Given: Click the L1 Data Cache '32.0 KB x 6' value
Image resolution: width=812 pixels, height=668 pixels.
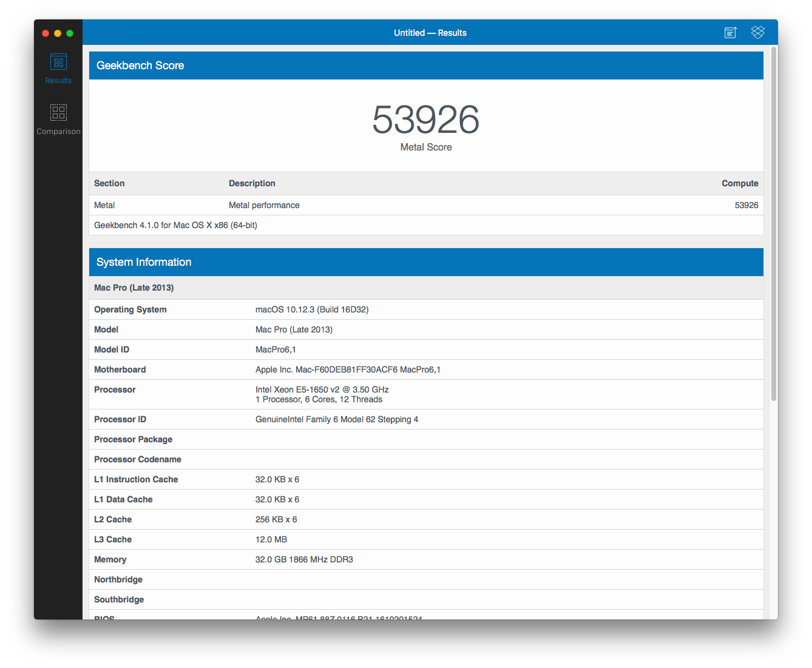Looking at the screenshot, I should (277, 499).
